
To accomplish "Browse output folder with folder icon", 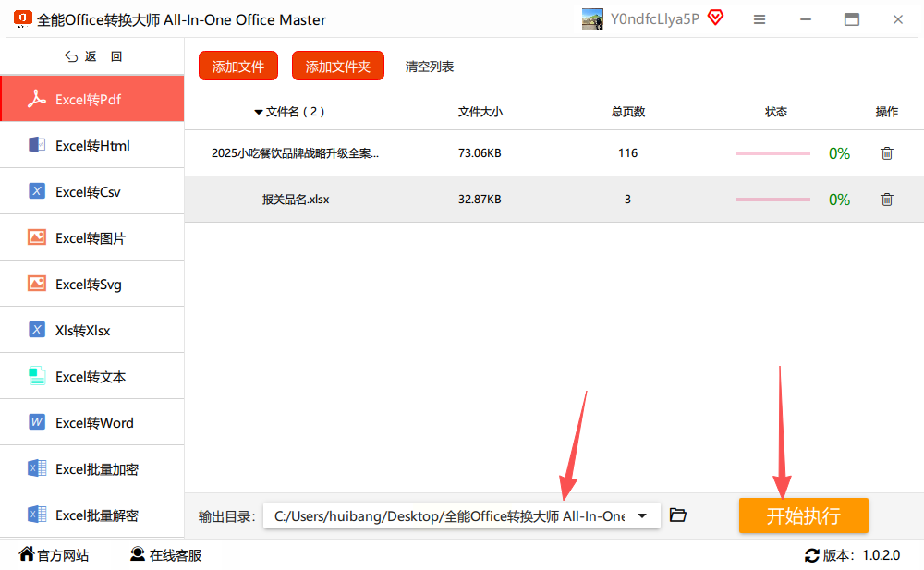I will (678, 515).
